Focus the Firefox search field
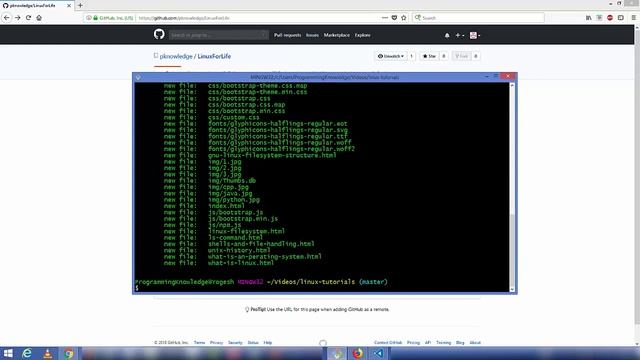640x360 pixels. pyautogui.click(x=478, y=18)
